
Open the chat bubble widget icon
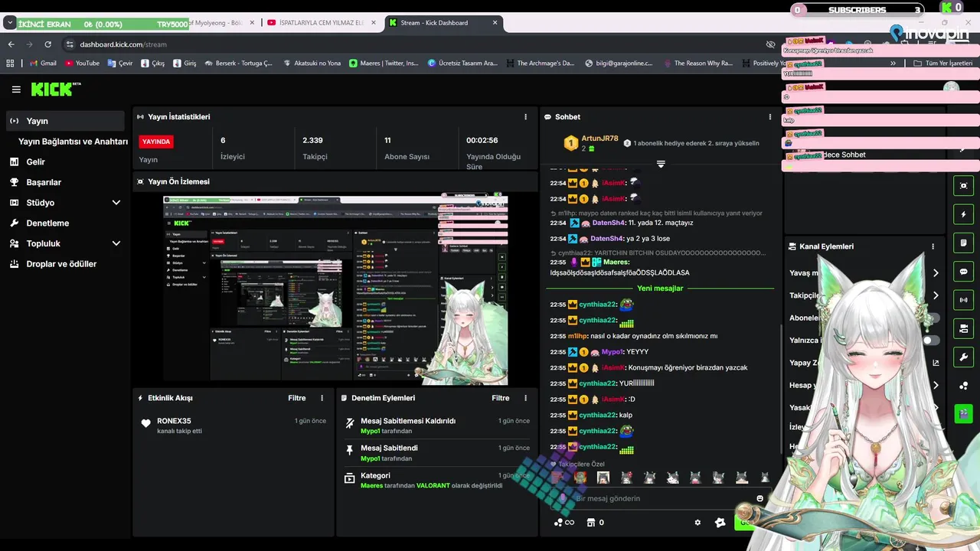[963, 271]
